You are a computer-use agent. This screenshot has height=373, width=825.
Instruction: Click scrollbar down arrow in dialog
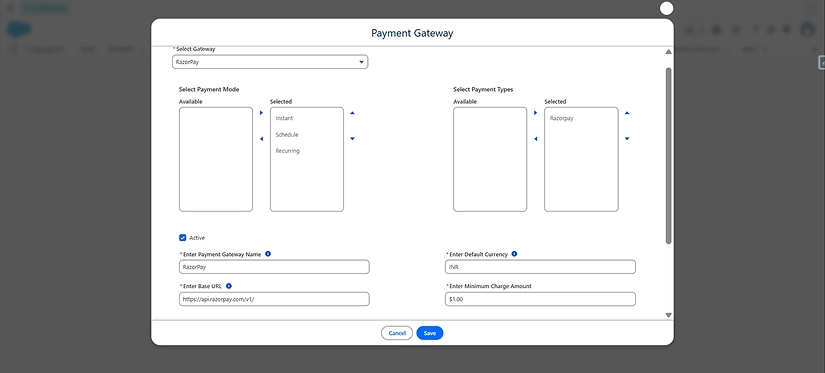(668, 315)
